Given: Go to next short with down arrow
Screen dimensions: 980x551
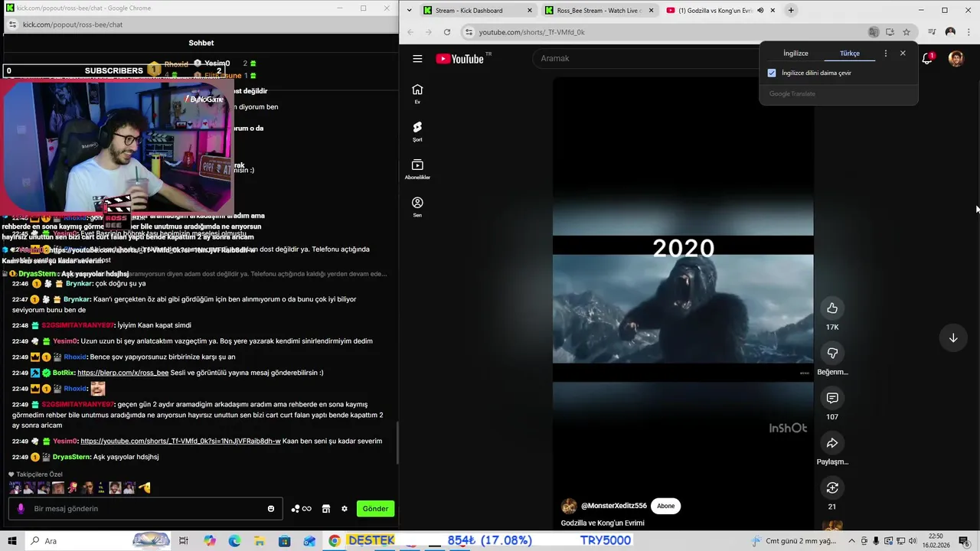Looking at the screenshot, I should point(953,337).
